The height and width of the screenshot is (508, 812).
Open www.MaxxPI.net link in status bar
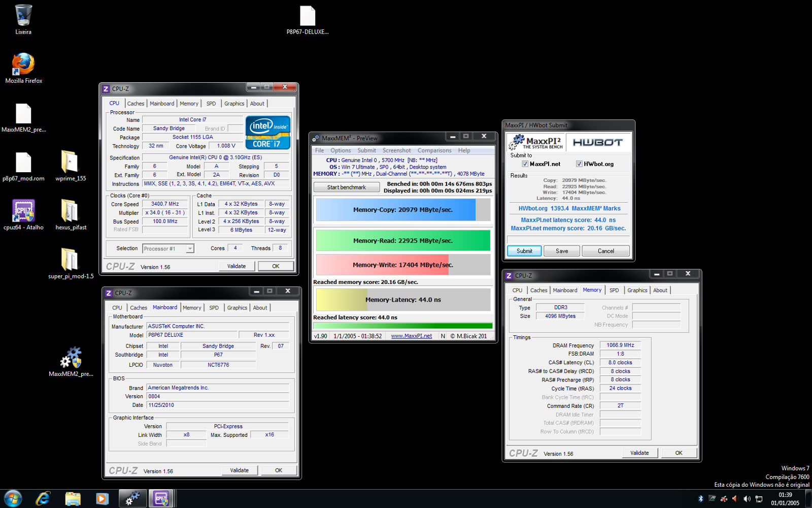412,336
